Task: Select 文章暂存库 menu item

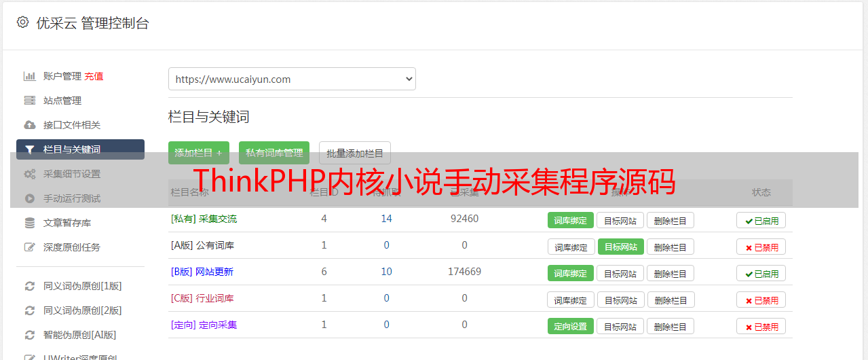Action: pyautogui.click(x=67, y=223)
